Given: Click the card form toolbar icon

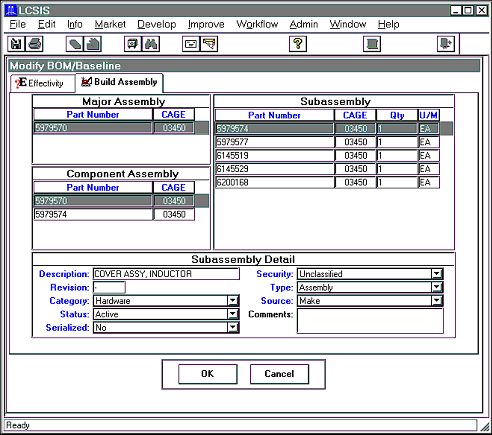Looking at the screenshot, I should coord(191,44).
